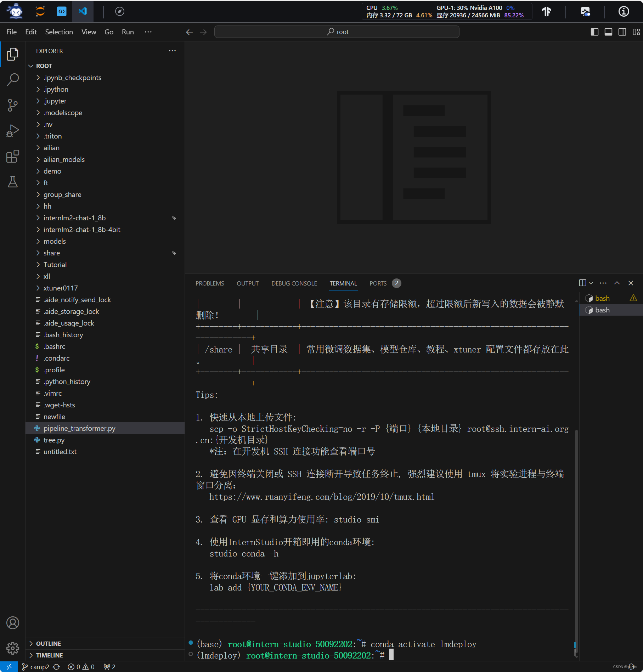
Task: Switch to the blue terminal code icon
Action: (62, 11)
